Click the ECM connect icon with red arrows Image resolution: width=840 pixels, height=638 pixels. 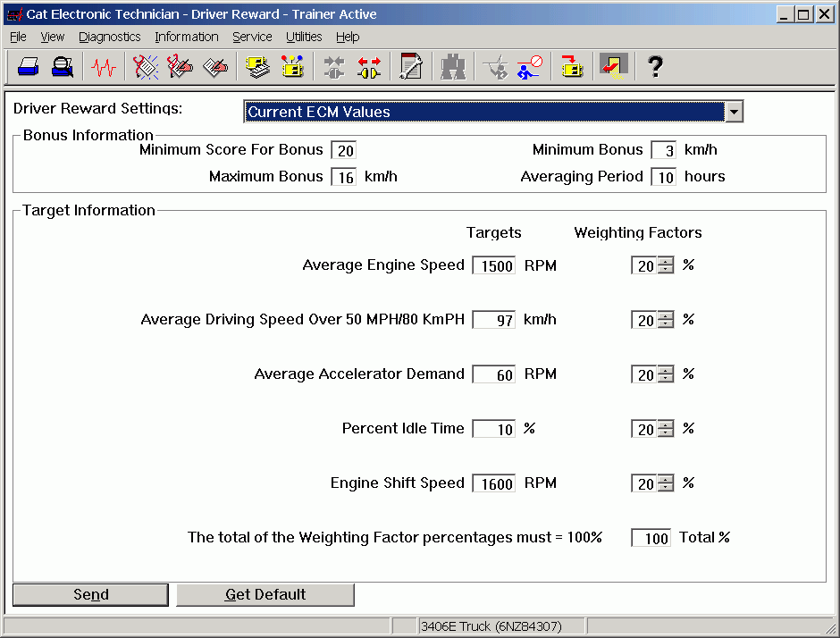pos(369,67)
